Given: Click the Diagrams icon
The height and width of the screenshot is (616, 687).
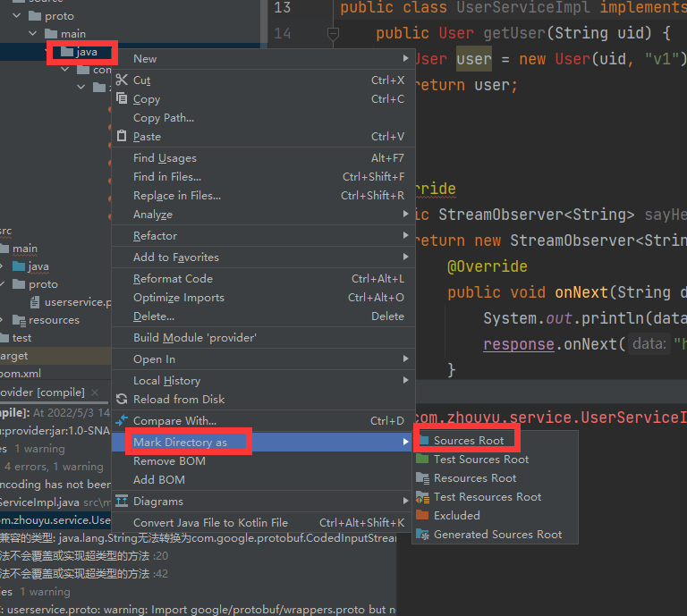Looking at the screenshot, I should [x=122, y=501].
